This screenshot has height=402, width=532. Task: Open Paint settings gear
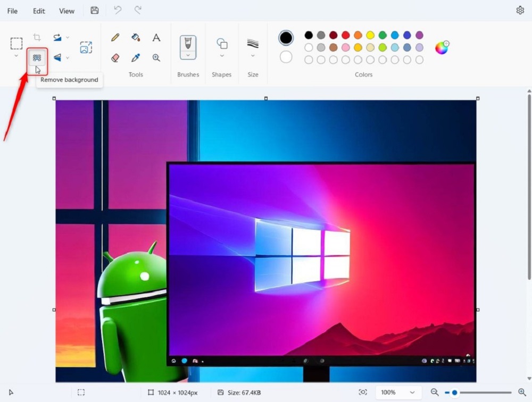pyautogui.click(x=520, y=11)
